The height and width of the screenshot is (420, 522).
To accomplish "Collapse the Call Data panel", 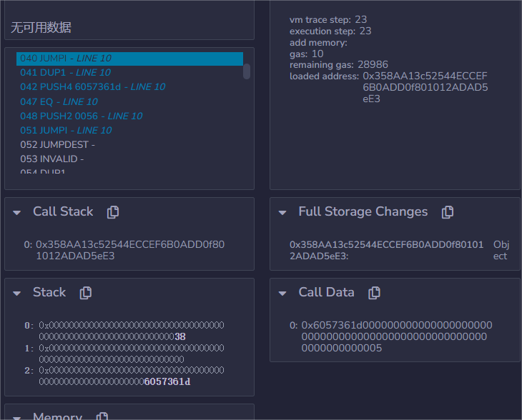I will click(x=282, y=293).
